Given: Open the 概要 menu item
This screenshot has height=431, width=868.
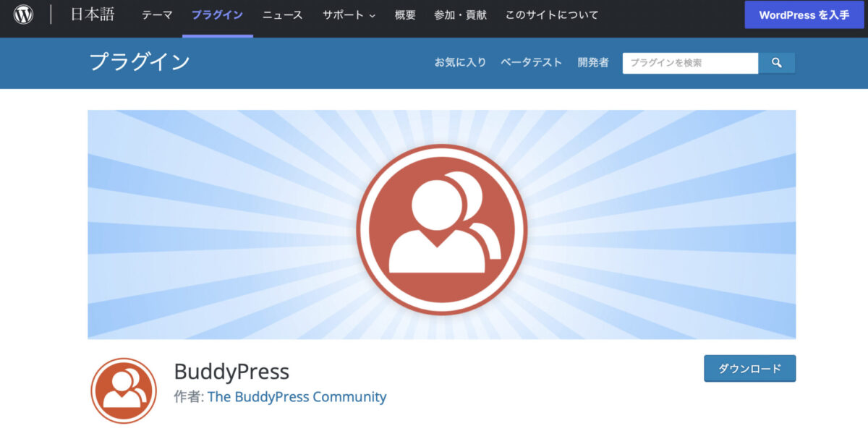Looking at the screenshot, I should pos(405,15).
